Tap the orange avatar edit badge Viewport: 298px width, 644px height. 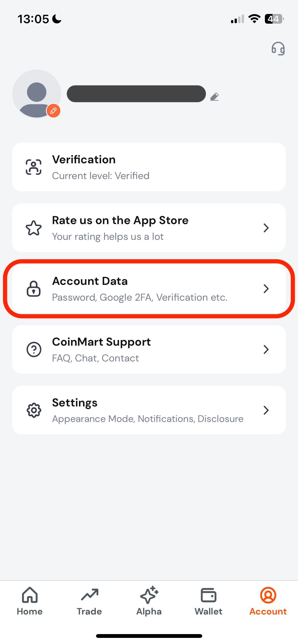(x=53, y=111)
